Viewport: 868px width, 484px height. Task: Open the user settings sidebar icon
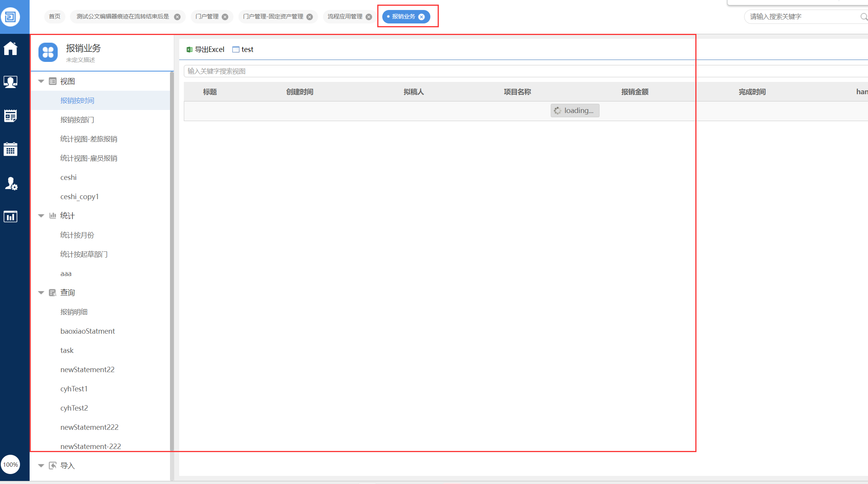click(x=11, y=183)
